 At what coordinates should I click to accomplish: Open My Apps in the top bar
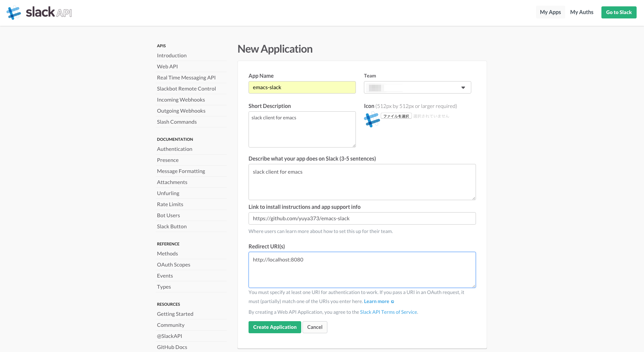[550, 12]
